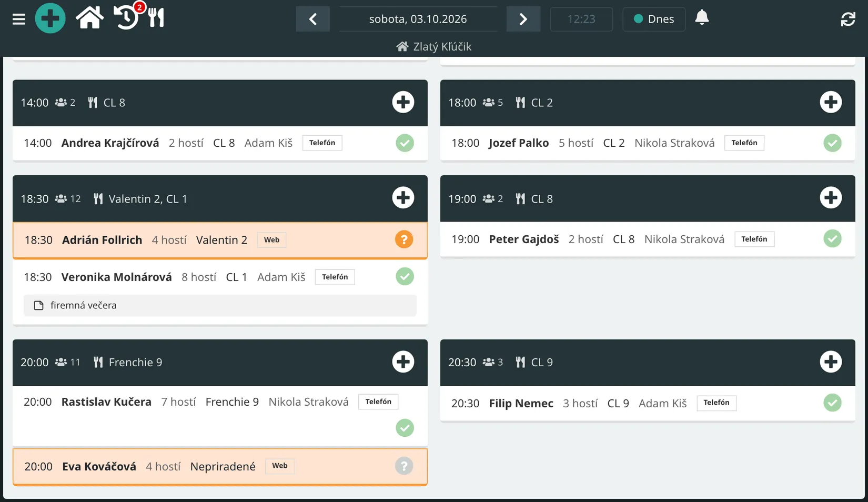Open the hamburger menu

pyautogui.click(x=19, y=19)
